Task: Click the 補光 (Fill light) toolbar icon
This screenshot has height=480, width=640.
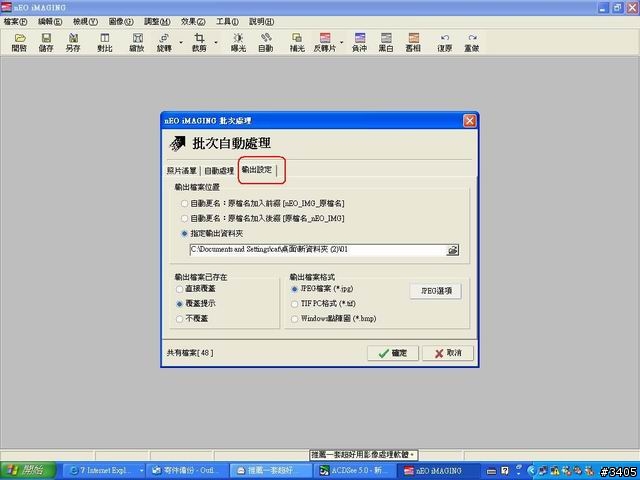Action: click(x=297, y=42)
